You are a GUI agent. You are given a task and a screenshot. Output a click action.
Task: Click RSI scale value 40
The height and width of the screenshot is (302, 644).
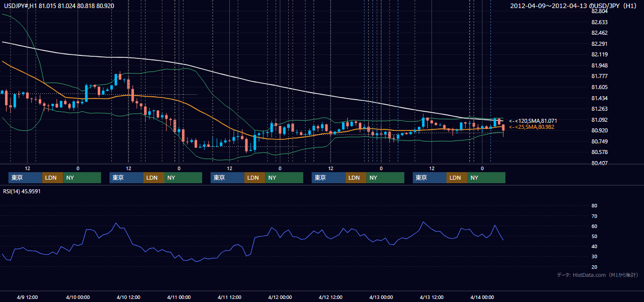(594, 247)
